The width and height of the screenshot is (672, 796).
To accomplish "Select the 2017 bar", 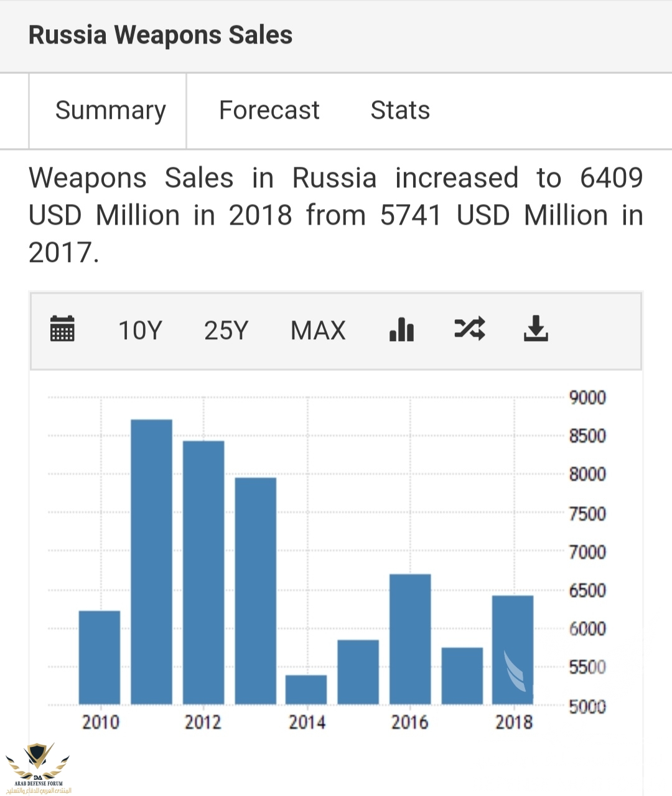I will click(462, 676).
